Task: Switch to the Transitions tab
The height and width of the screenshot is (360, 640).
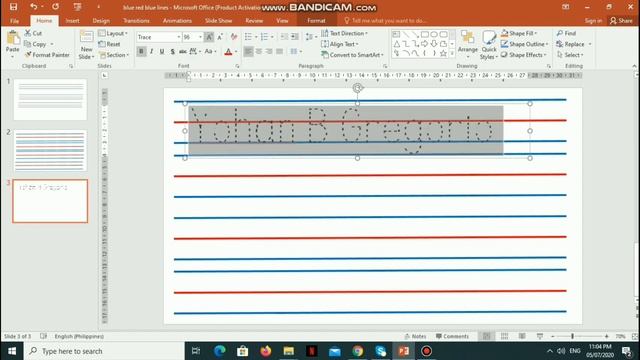Action: [136, 20]
